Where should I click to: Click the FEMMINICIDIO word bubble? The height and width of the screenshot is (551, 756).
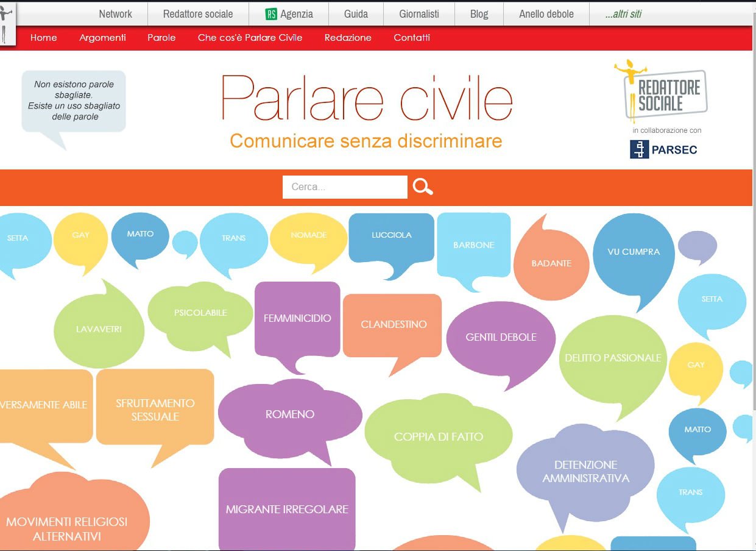(x=297, y=323)
